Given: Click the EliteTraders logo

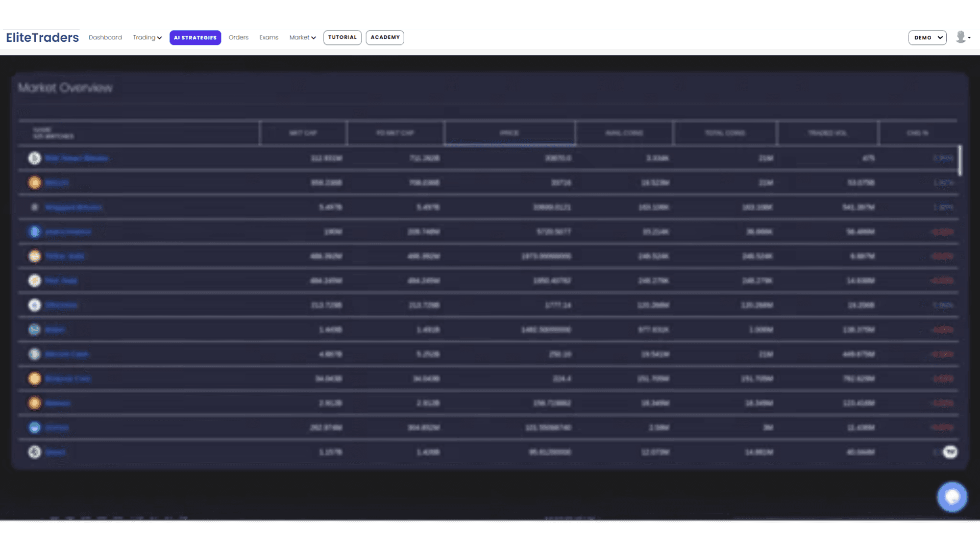Looking at the screenshot, I should click(42, 37).
